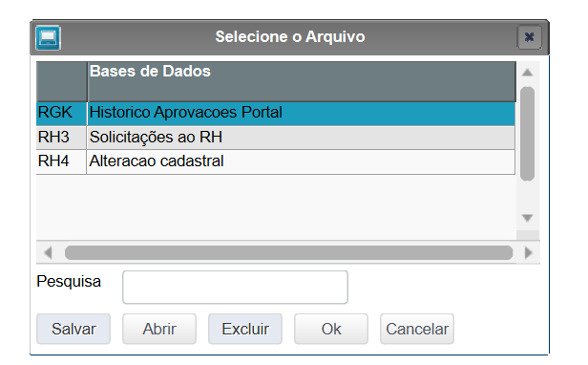The image size is (588, 365).
Task: Select the Alteracao cadastral row
Action: 276,161
